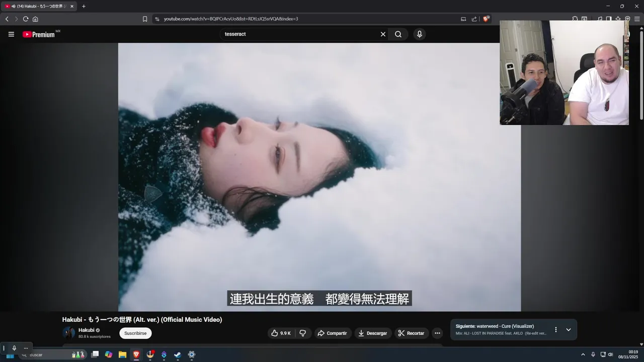Open Leo AI sparkle icon
Viewport: 644px width, 362px height.
click(x=618, y=19)
